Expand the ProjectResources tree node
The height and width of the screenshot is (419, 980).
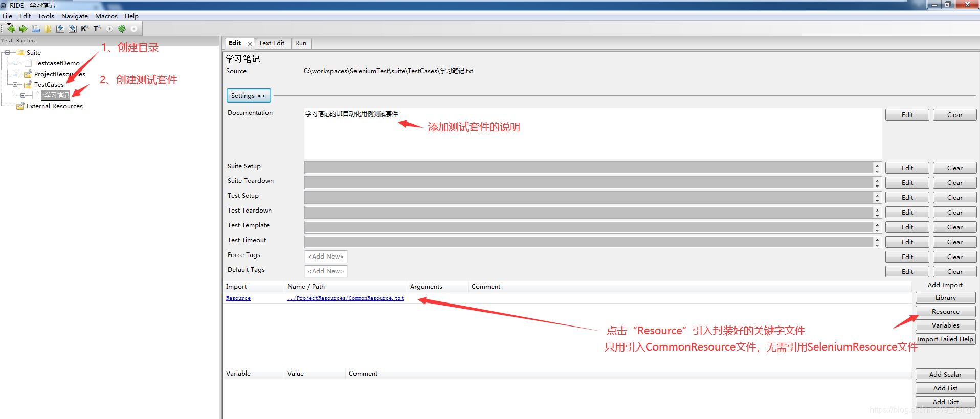pos(15,74)
